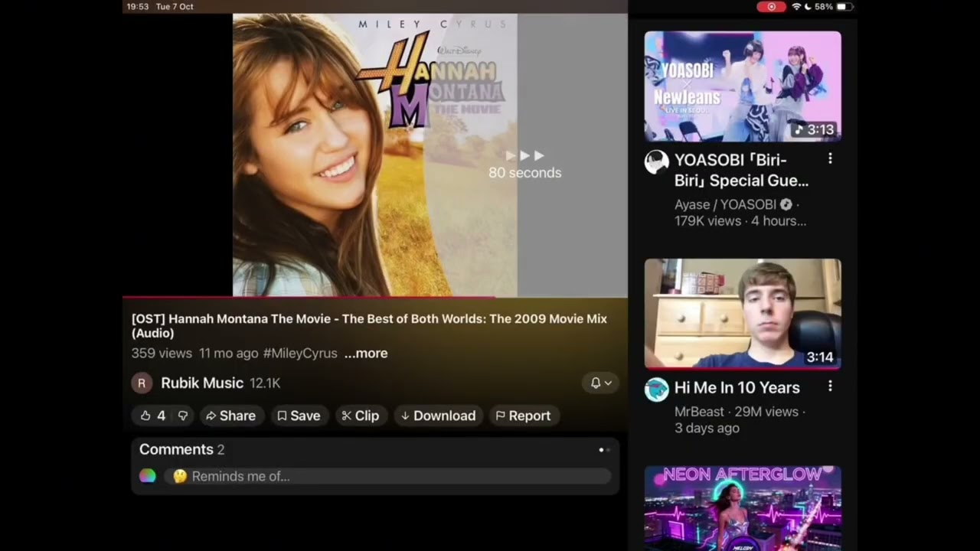Open more options for 'Hi Me In 10 Years'
980x551 pixels.
tap(830, 387)
